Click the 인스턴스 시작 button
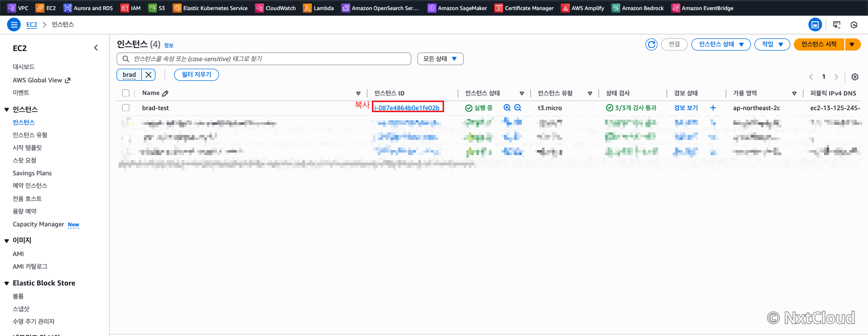The image size is (868, 336). coord(819,44)
